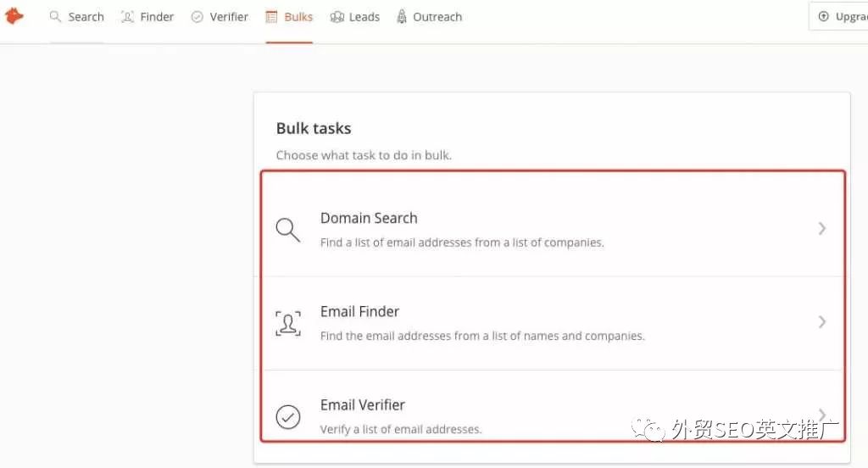Click the Bulks list icon in navbar

(x=271, y=17)
